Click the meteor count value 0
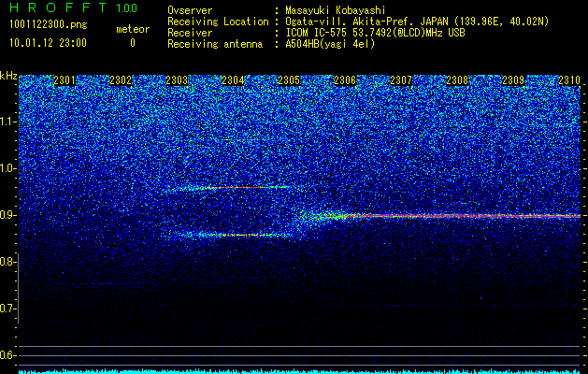Screen dimensions: 588x374 pyautogui.click(x=133, y=43)
